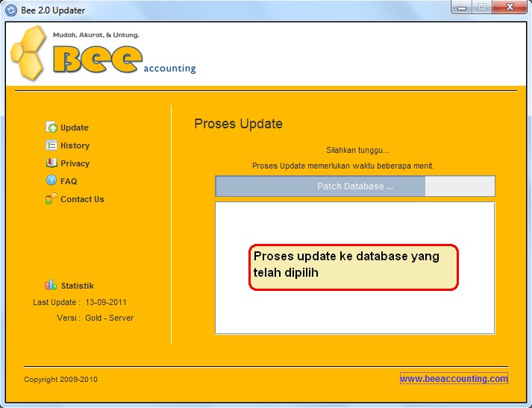Close the Bee 2.0 Updater window
532x408 pixels.
pos(510,7)
